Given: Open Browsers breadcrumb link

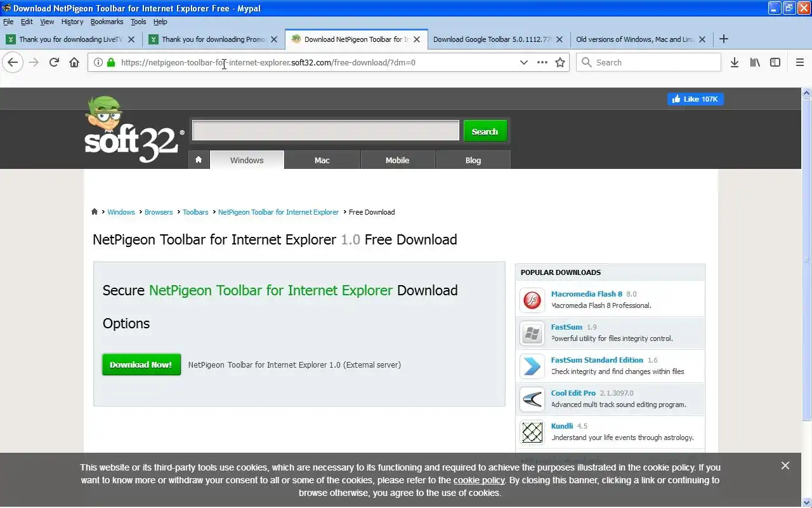Looking at the screenshot, I should pos(159,212).
